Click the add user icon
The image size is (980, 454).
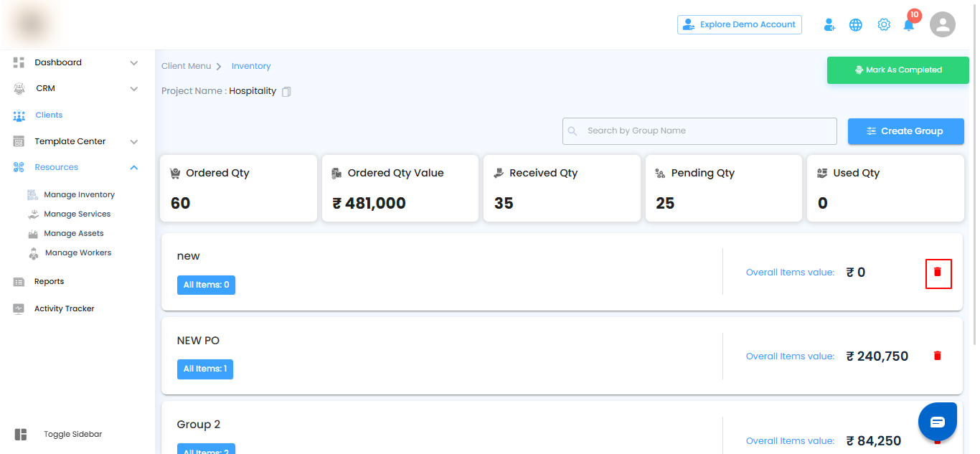point(829,25)
